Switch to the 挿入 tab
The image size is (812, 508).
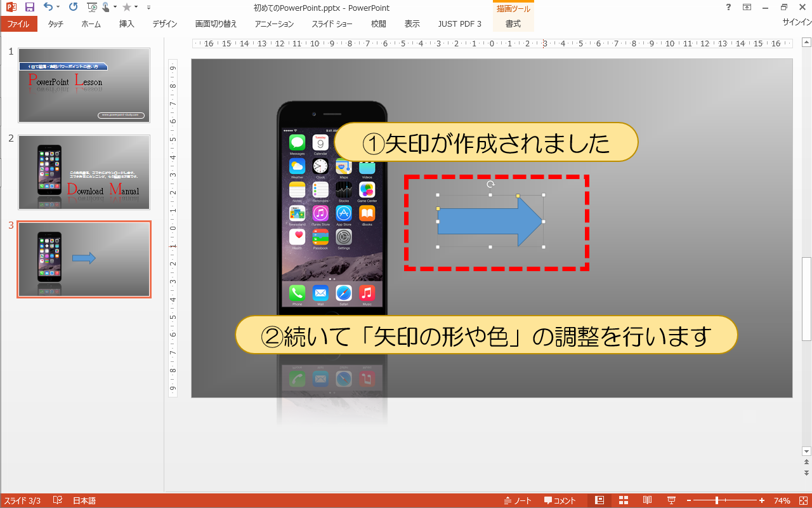pos(127,24)
